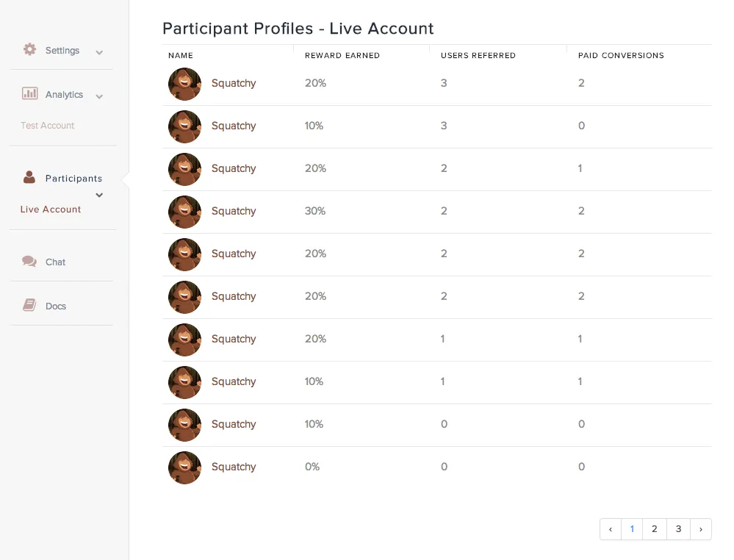Open the Test Account link

pos(47,126)
